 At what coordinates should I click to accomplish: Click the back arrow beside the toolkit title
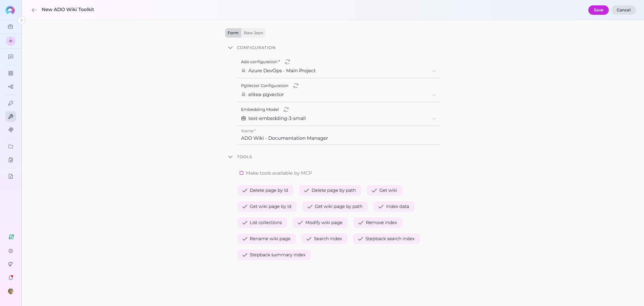coord(34,10)
